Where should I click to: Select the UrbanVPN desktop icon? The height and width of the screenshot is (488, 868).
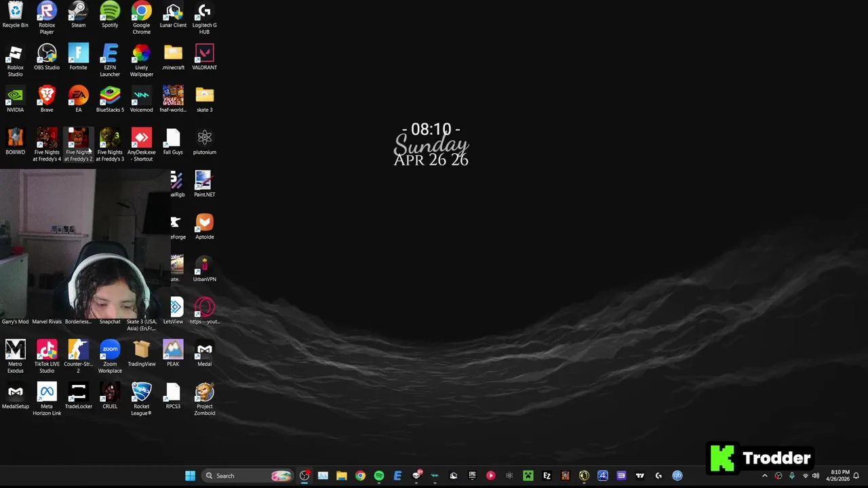[x=204, y=269]
